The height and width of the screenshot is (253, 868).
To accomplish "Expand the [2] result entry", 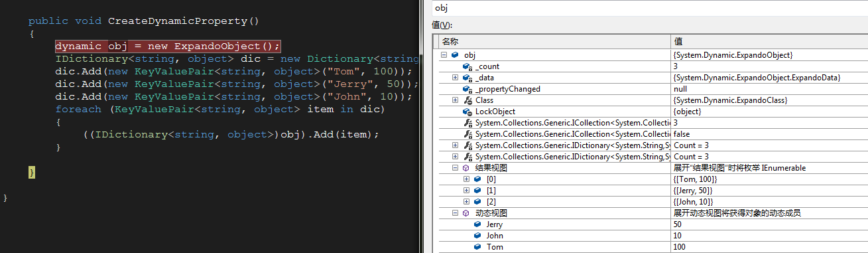I will coord(466,202).
